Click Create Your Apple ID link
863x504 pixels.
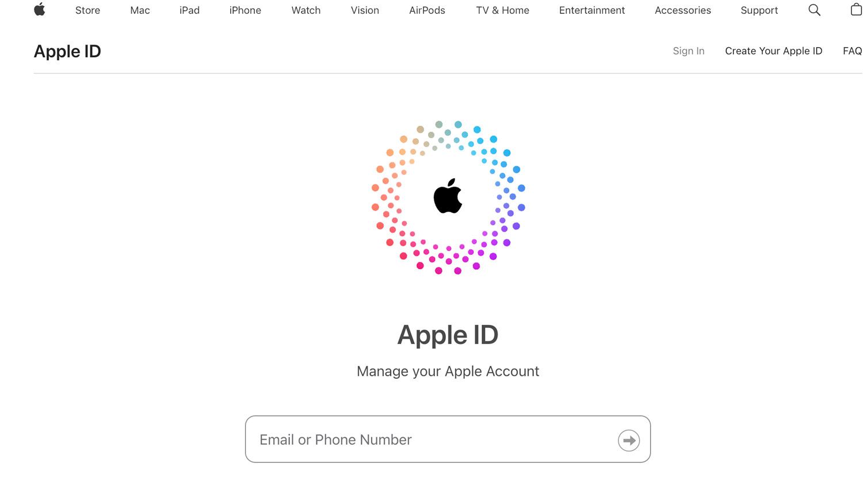pos(773,51)
